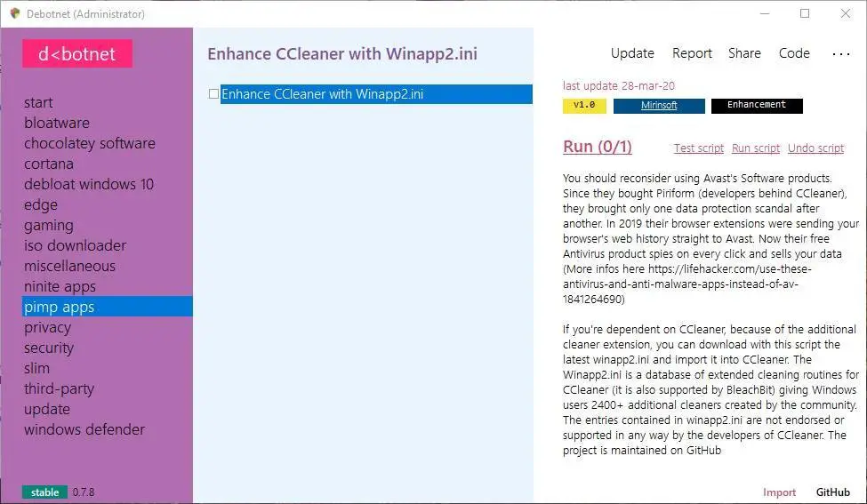Go to the cortana category

coord(49,164)
